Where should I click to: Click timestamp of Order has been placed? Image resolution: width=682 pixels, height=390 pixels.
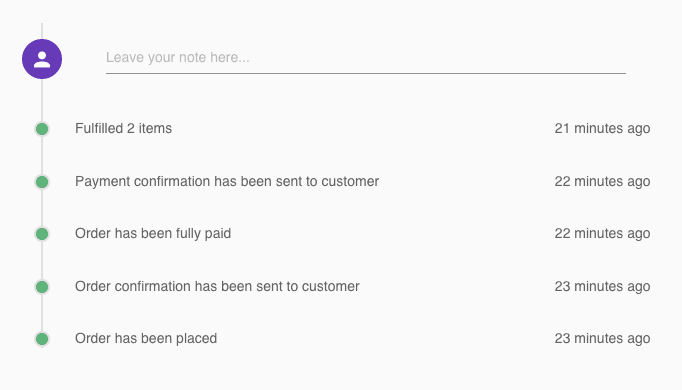pyautogui.click(x=602, y=338)
